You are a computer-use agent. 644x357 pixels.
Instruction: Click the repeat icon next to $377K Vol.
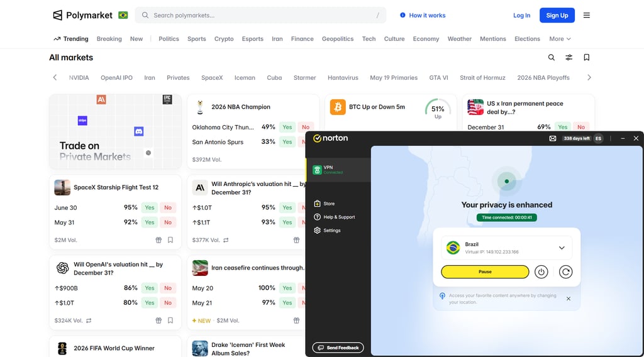[226, 240]
